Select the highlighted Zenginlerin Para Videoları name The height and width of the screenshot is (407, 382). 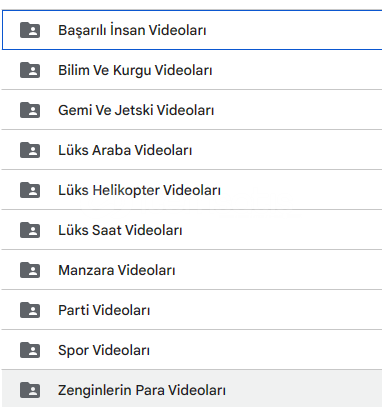(142, 390)
